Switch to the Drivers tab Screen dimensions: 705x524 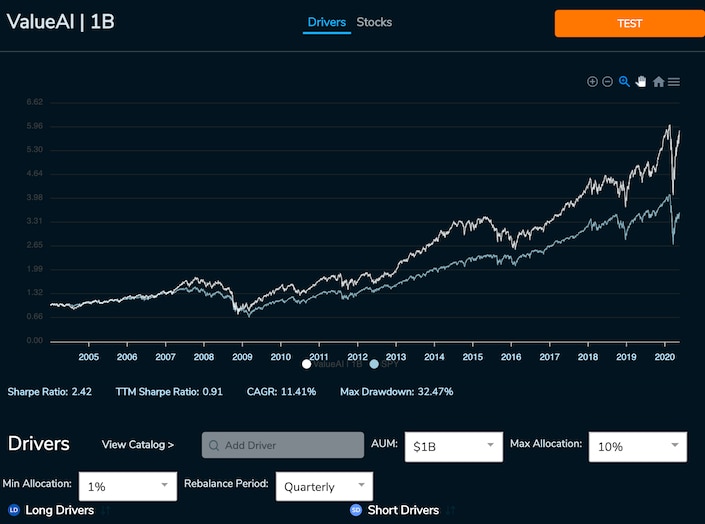pyautogui.click(x=327, y=22)
